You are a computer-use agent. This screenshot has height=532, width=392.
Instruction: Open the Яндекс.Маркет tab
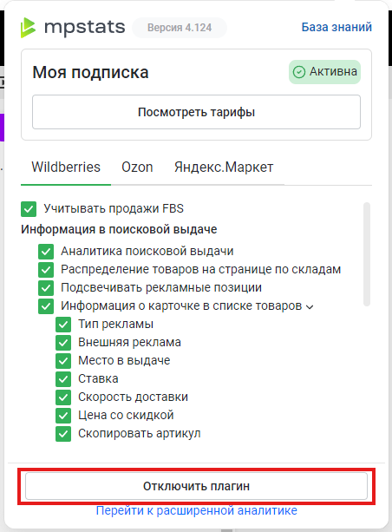coord(224,167)
